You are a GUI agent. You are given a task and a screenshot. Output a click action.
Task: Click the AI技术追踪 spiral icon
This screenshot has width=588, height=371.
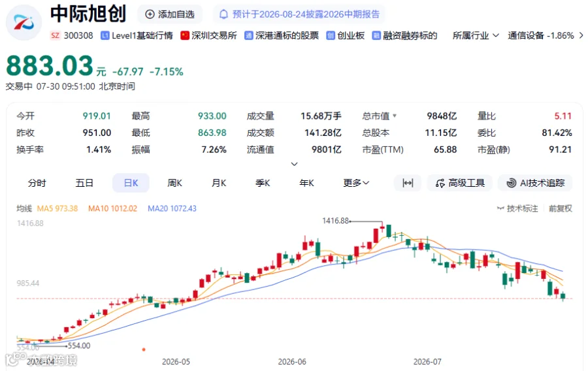(x=512, y=184)
